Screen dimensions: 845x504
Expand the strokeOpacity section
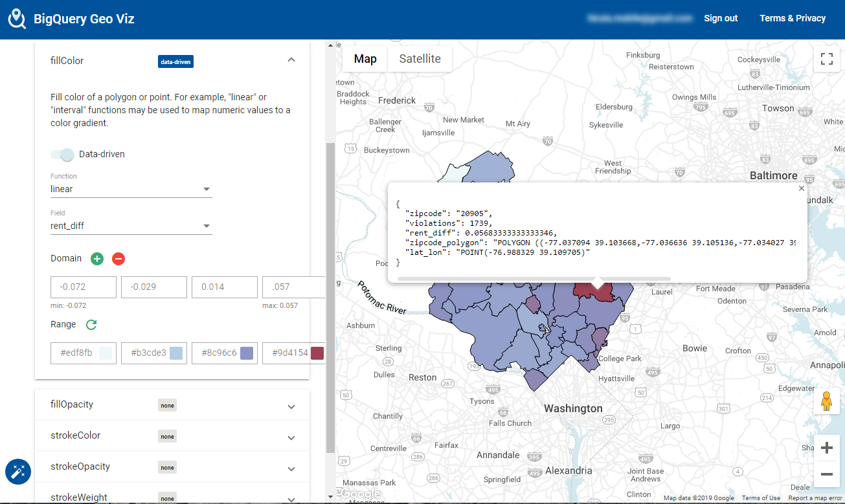coord(291,469)
